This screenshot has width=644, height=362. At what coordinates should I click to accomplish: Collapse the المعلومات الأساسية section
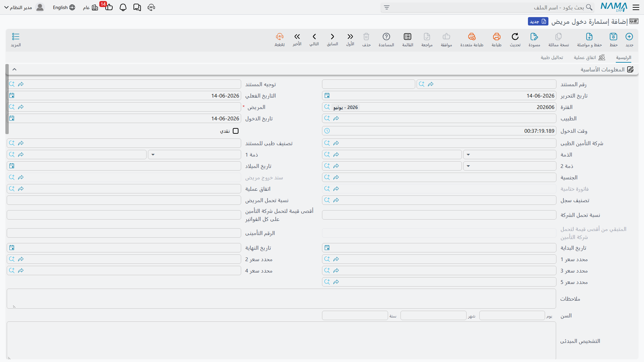[14, 69]
